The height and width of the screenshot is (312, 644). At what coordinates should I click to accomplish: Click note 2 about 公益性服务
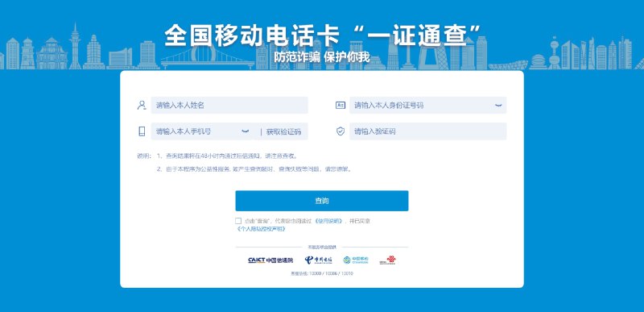pyautogui.click(x=254, y=169)
